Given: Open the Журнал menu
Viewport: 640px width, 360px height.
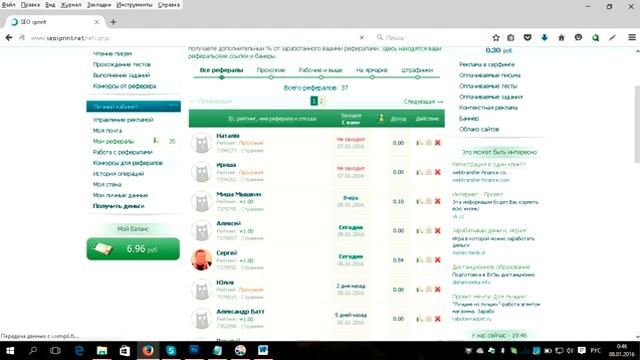Looking at the screenshot, I should (71, 4).
